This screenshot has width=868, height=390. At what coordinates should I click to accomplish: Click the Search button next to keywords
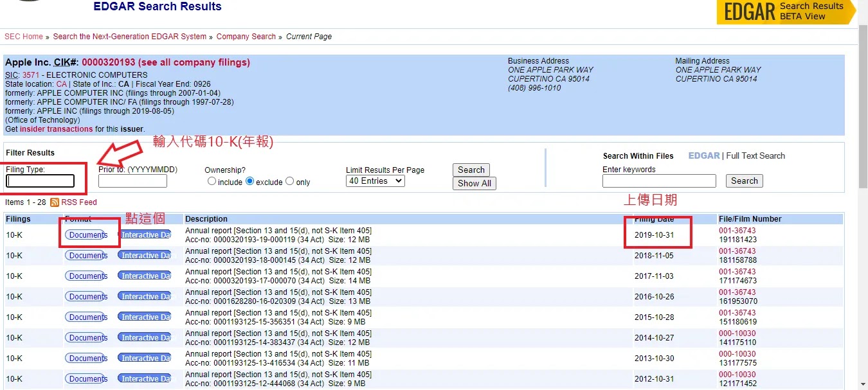click(x=745, y=181)
